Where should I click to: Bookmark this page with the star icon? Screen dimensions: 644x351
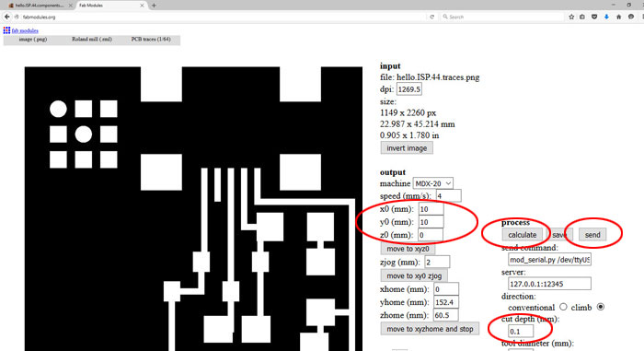[x=571, y=17]
